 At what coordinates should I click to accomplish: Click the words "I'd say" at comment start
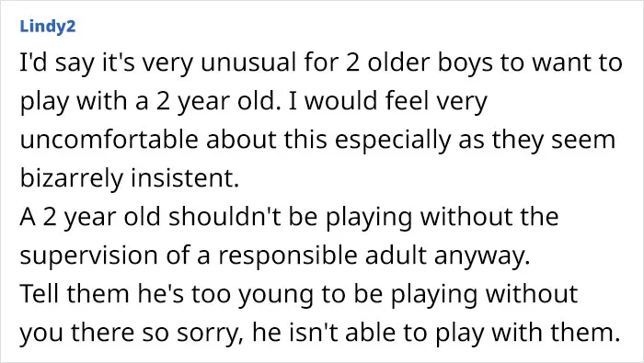tap(54, 64)
